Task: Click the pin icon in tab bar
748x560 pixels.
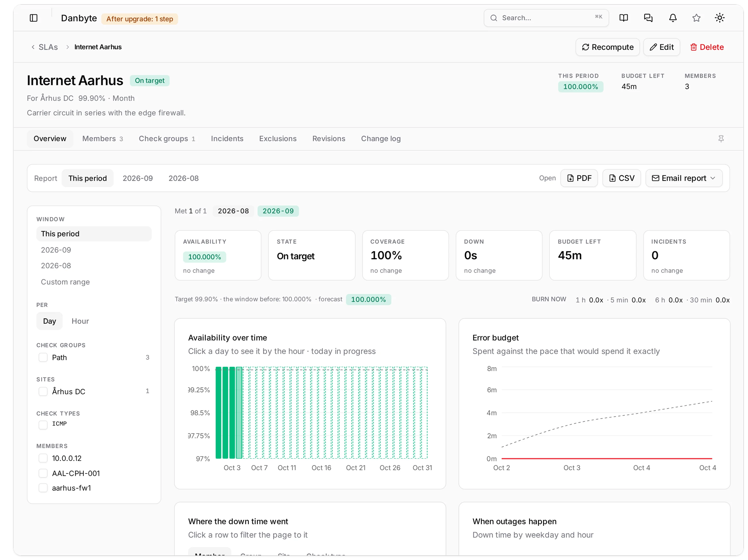Action: (x=721, y=139)
